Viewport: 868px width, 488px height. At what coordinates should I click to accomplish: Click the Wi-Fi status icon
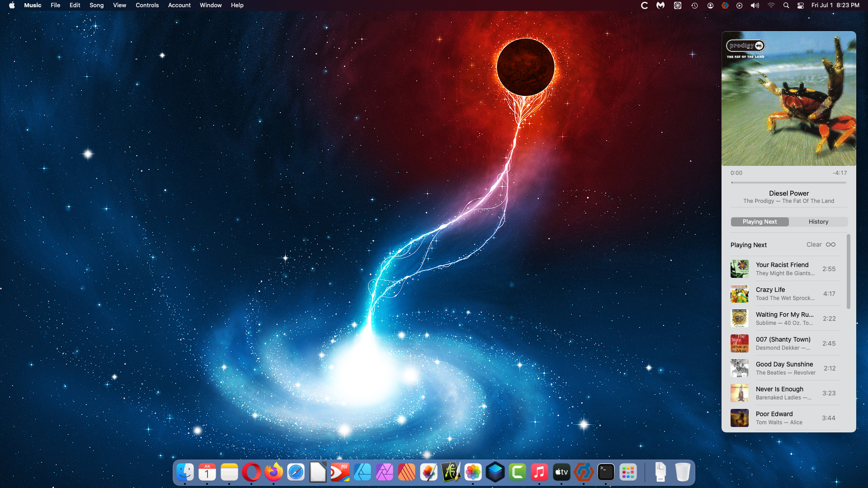pos(771,5)
